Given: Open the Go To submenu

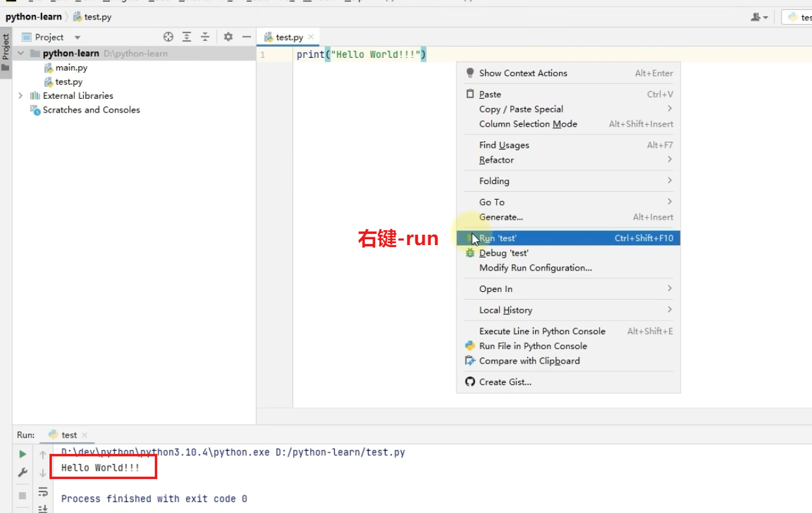Looking at the screenshot, I should pos(568,202).
